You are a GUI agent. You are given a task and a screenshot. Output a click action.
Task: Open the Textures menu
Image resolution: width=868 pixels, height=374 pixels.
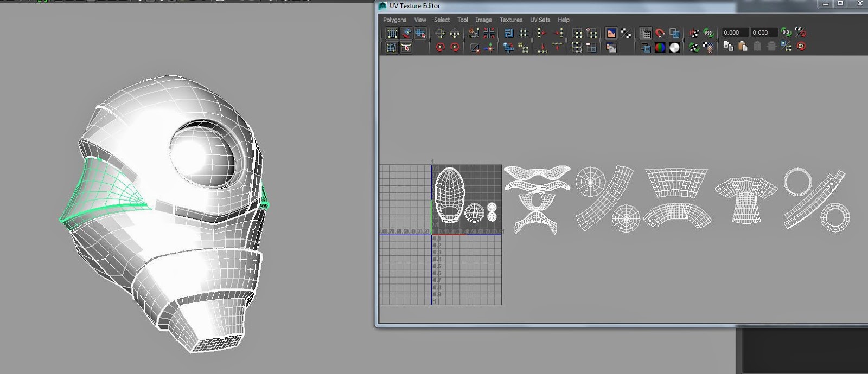[x=510, y=20]
